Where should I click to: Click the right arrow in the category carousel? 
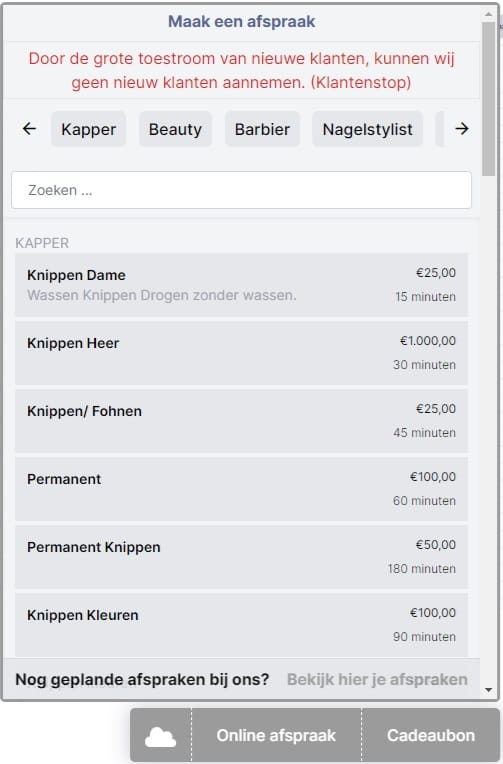(x=462, y=129)
